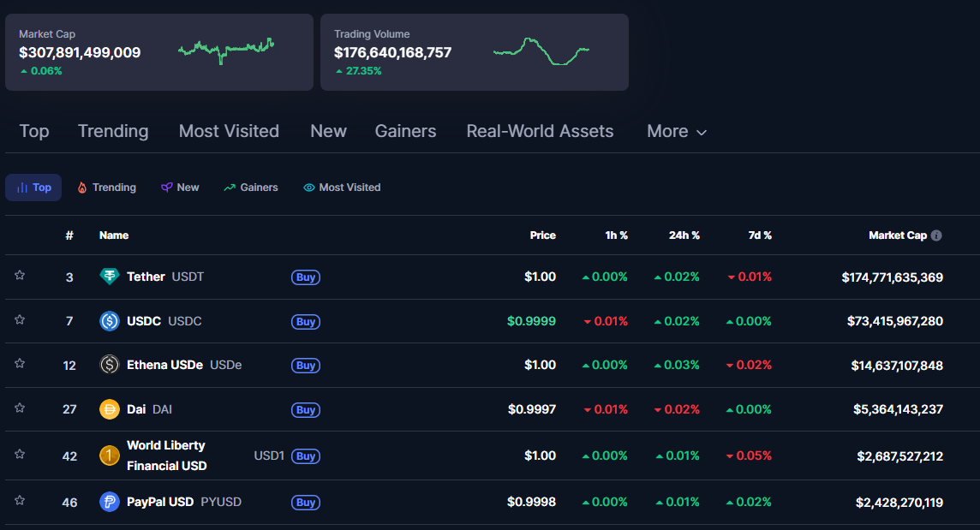Open the More dropdown menu
This screenshot has height=530, width=980.
click(x=677, y=131)
